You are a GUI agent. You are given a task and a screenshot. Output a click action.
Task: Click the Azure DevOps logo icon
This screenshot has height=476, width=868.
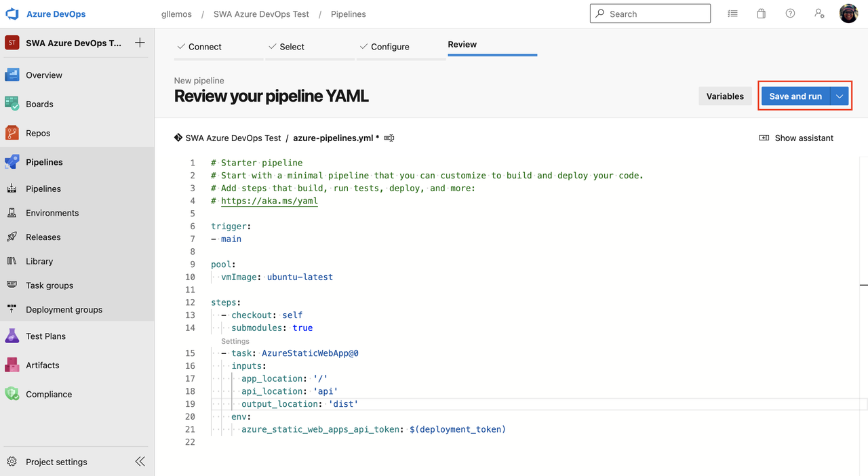coord(12,14)
